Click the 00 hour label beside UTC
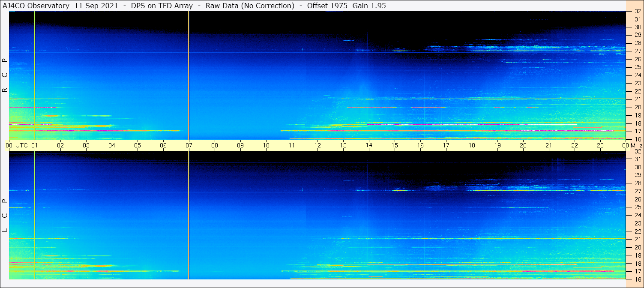The width and height of the screenshot is (644, 288). click(x=9, y=145)
